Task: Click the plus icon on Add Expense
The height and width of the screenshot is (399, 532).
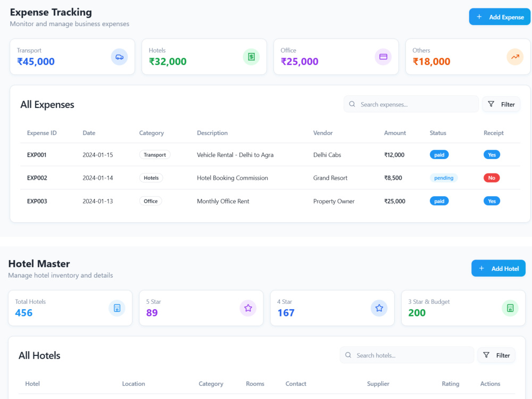Action: point(479,16)
